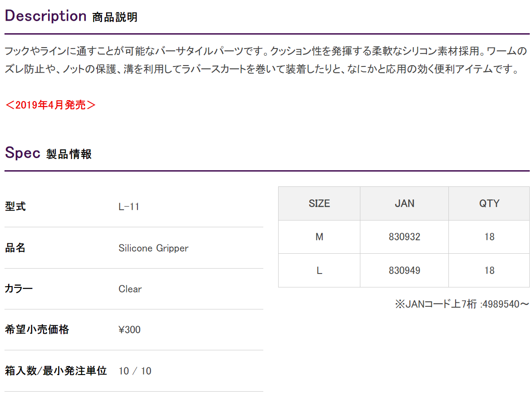
Task: Click QTY 18 in L row
Action: pyautogui.click(x=489, y=270)
